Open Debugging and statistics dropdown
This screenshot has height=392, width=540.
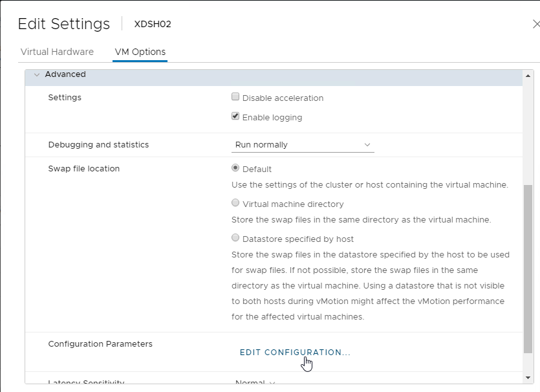coord(303,145)
